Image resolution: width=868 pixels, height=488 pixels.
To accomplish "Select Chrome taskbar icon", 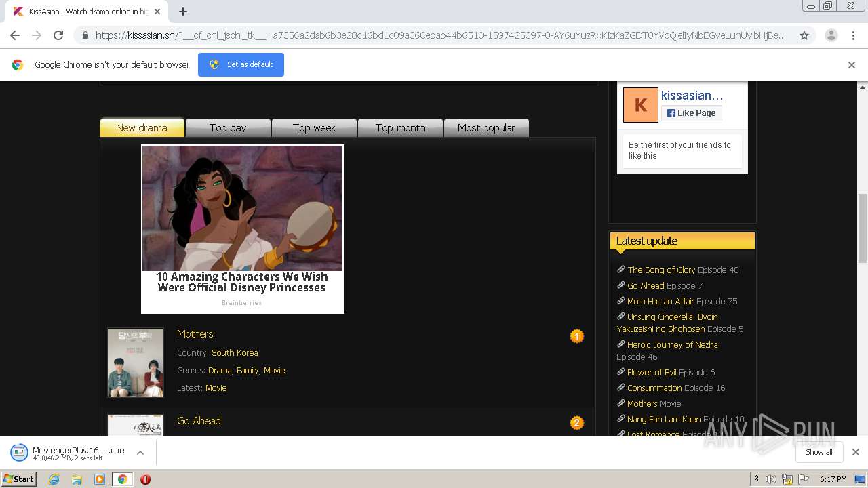I will pyautogui.click(x=122, y=479).
